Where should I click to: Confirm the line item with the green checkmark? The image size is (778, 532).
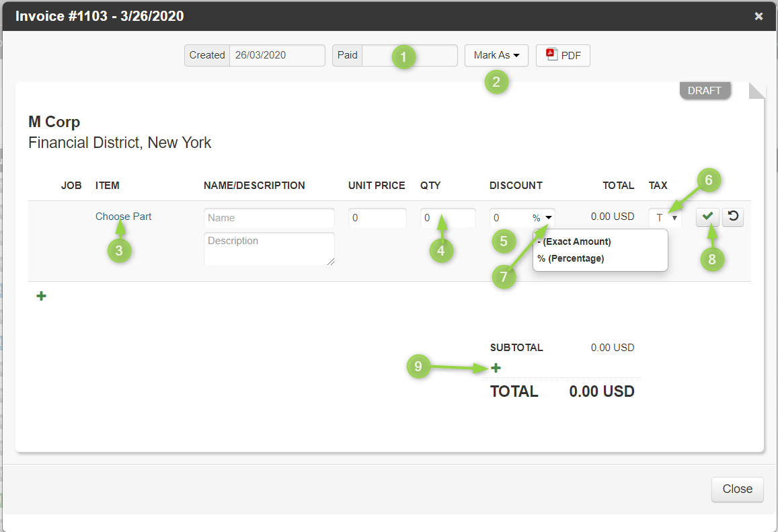click(707, 217)
